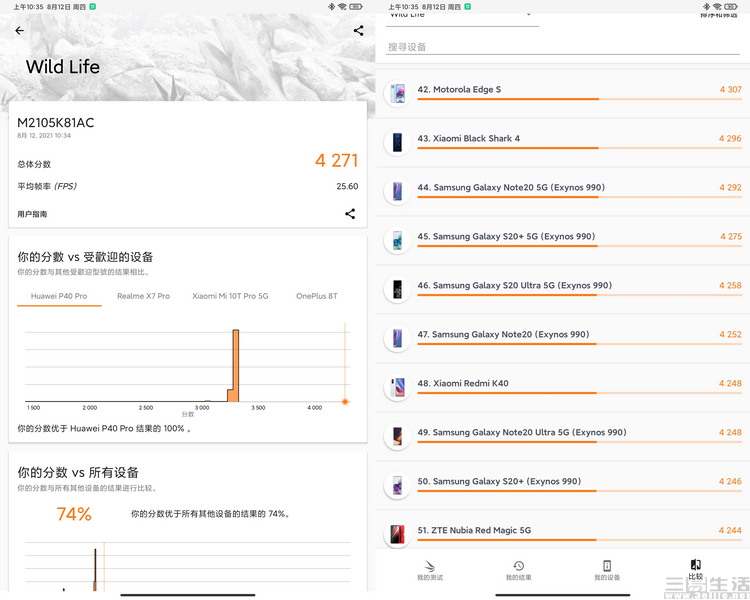Switch to 比较 compare bottom tab
Image resolution: width=750 pixels, height=600 pixels.
(695, 569)
